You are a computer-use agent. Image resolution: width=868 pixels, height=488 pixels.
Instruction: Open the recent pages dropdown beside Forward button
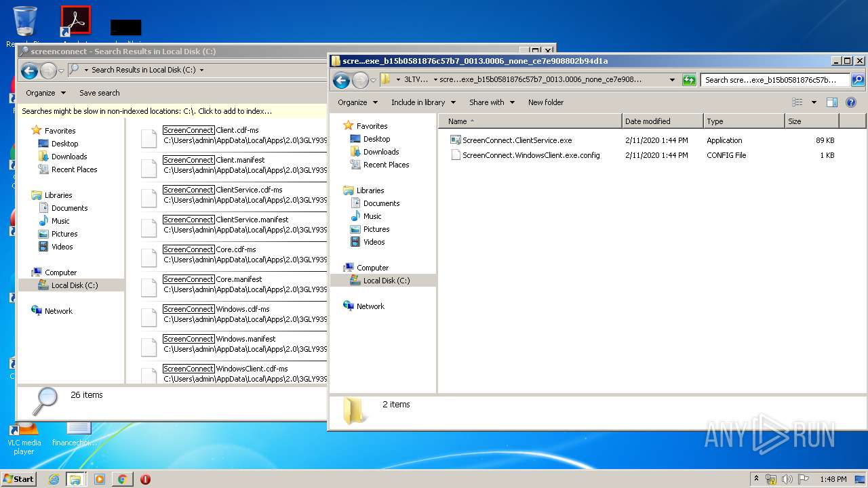coord(373,80)
